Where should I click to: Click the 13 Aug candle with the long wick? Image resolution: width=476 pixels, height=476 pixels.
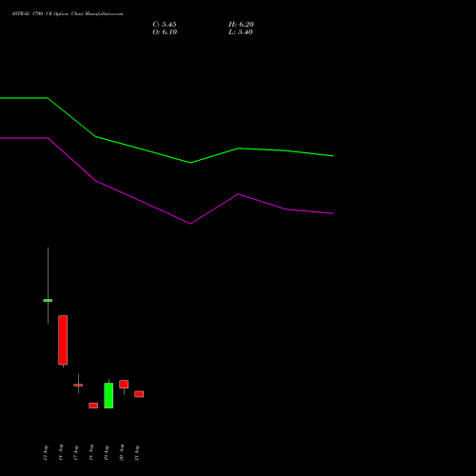[x=48, y=300]
